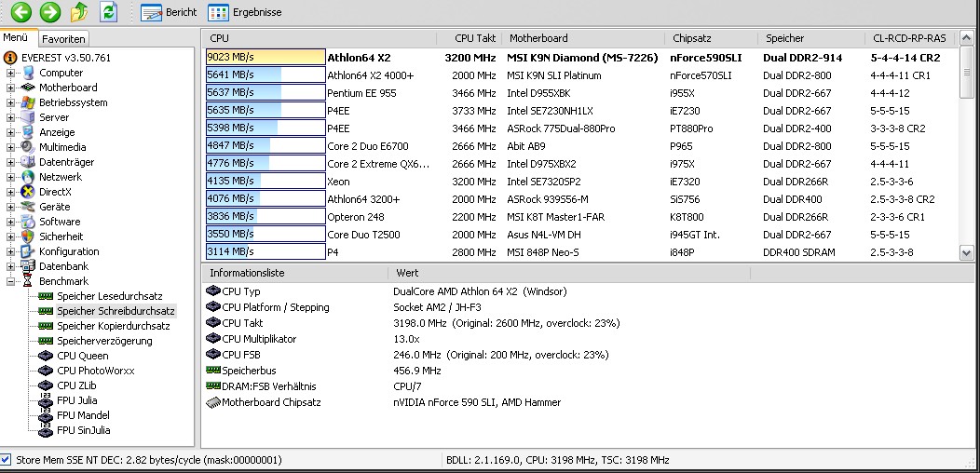
Task: Click the Netzwerk globe icon
Action: [28, 177]
